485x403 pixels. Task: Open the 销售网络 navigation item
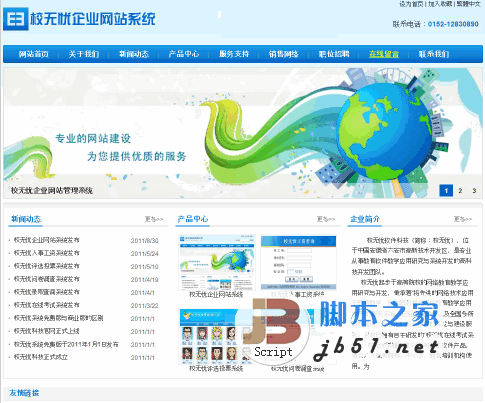pyautogui.click(x=284, y=54)
